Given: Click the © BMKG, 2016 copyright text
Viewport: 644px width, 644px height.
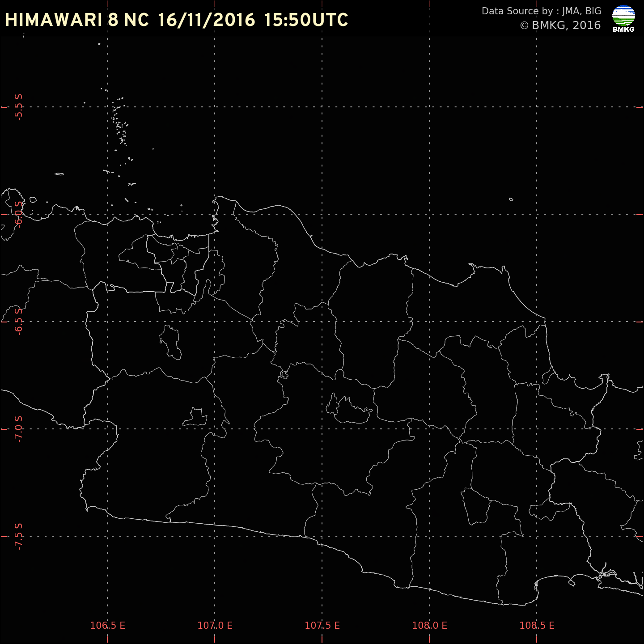Looking at the screenshot, I should click(560, 25).
